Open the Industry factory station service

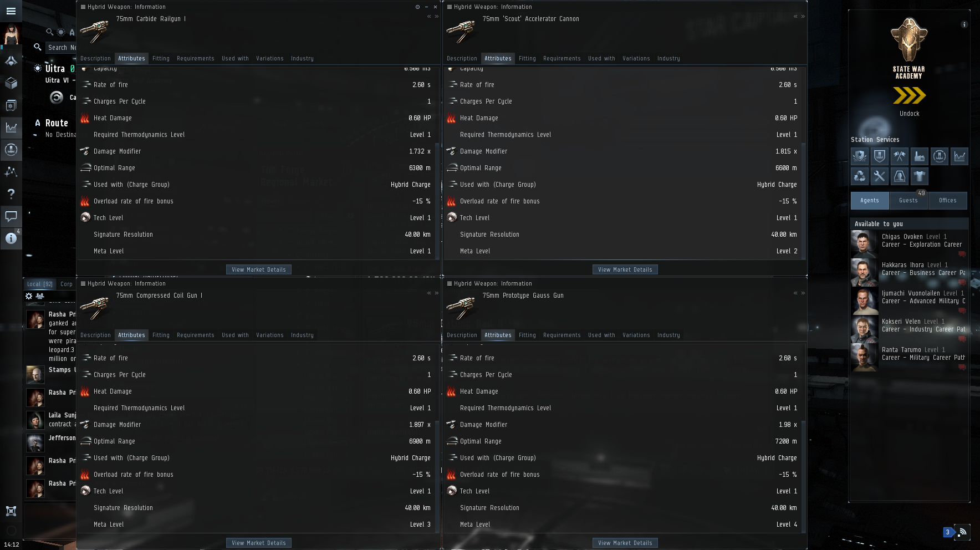pyautogui.click(x=919, y=156)
